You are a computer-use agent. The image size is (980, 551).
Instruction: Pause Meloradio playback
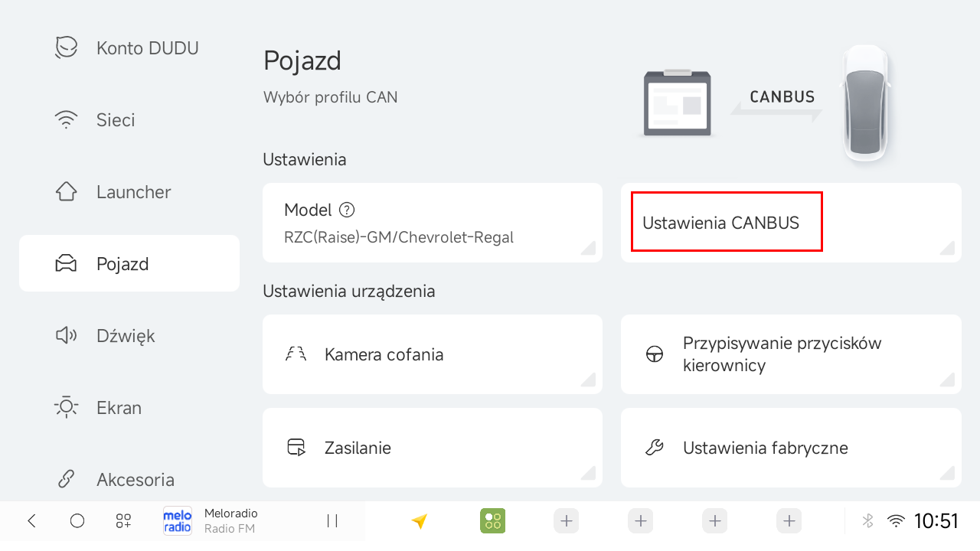[x=332, y=521]
